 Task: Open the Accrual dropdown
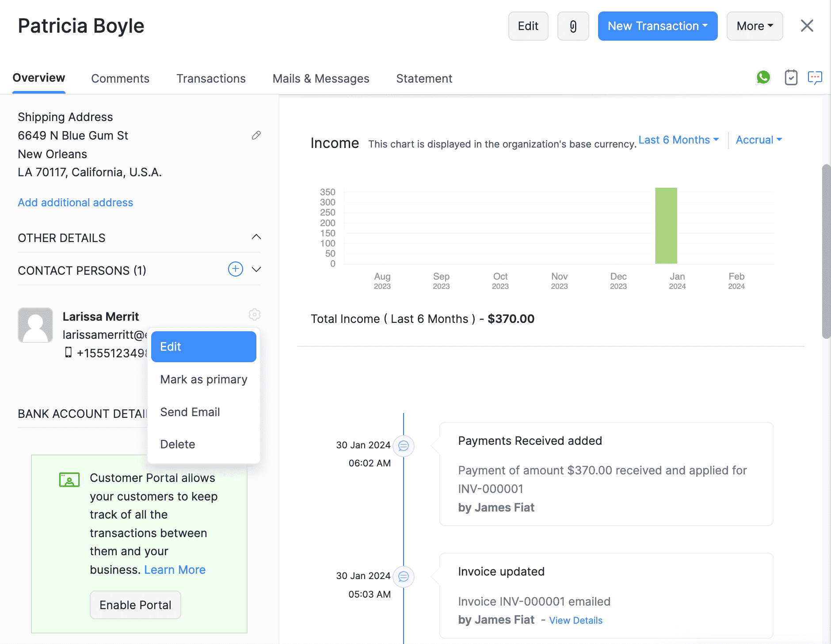(x=759, y=140)
